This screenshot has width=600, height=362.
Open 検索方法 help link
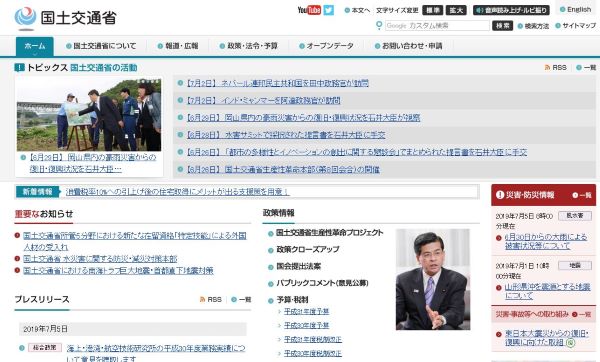(533, 26)
